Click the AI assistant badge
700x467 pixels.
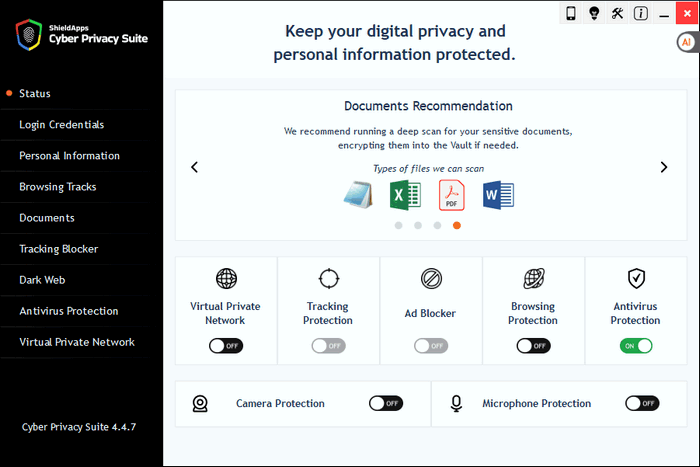point(687,42)
